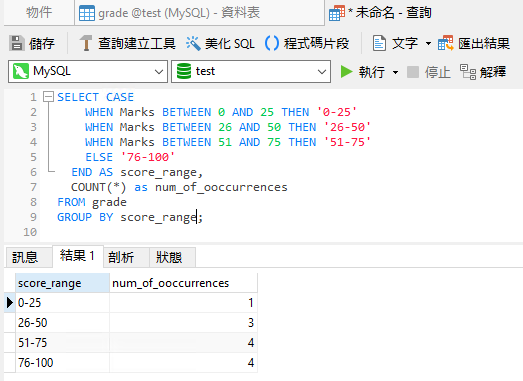Click the Export Result icon
Screen dimensions: 523x381
(446, 43)
